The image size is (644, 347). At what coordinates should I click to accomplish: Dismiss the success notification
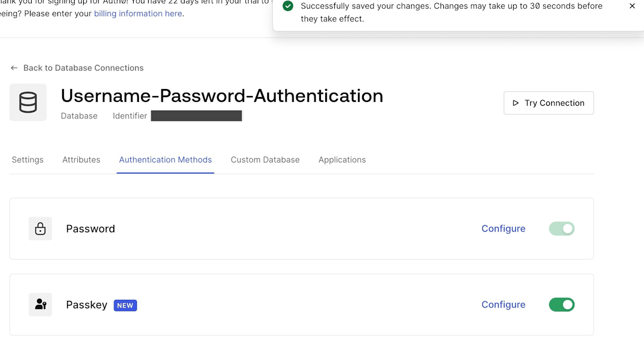click(x=632, y=6)
